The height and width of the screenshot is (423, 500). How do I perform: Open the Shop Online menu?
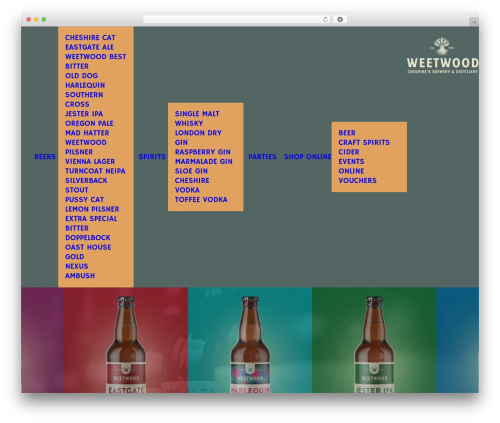point(308,157)
